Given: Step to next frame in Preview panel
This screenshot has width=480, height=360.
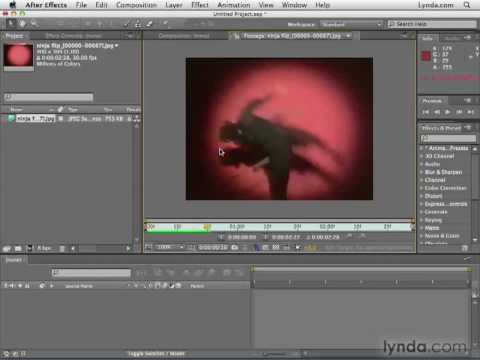Looking at the screenshot, I should (459, 112).
